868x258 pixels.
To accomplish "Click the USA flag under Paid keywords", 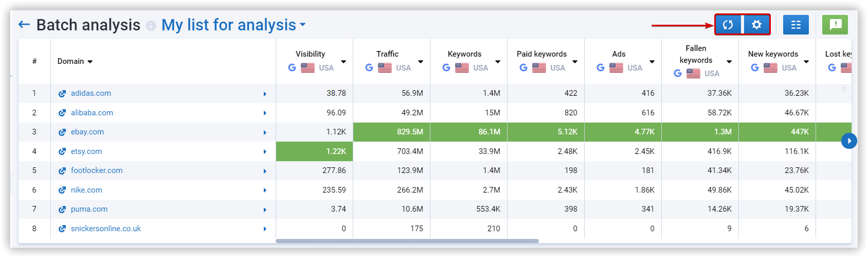I will click(x=539, y=67).
